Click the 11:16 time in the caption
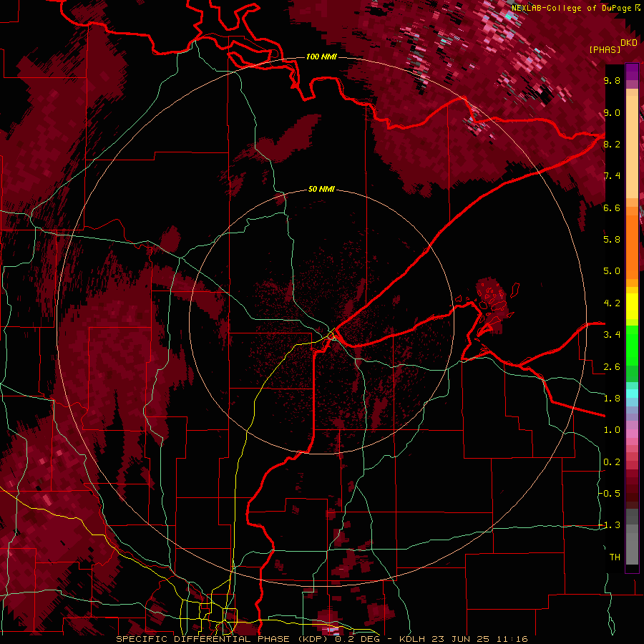This screenshot has height=644, width=644. (x=513, y=639)
